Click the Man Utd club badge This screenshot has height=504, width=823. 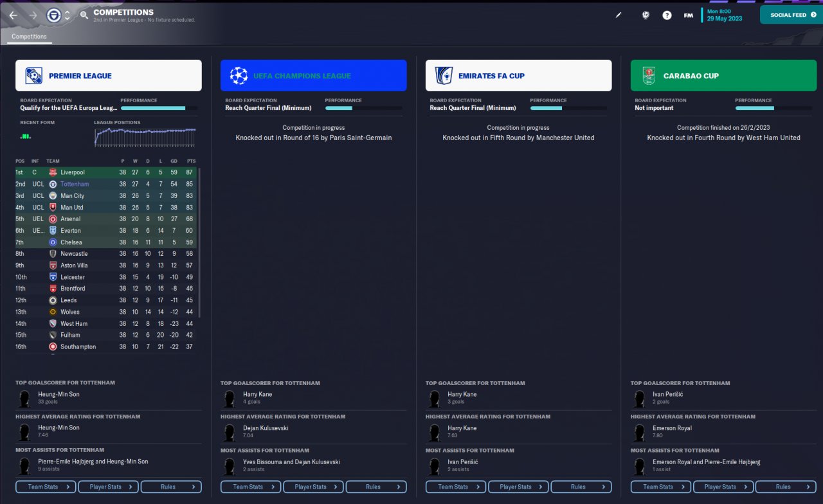(x=53, y=207)
